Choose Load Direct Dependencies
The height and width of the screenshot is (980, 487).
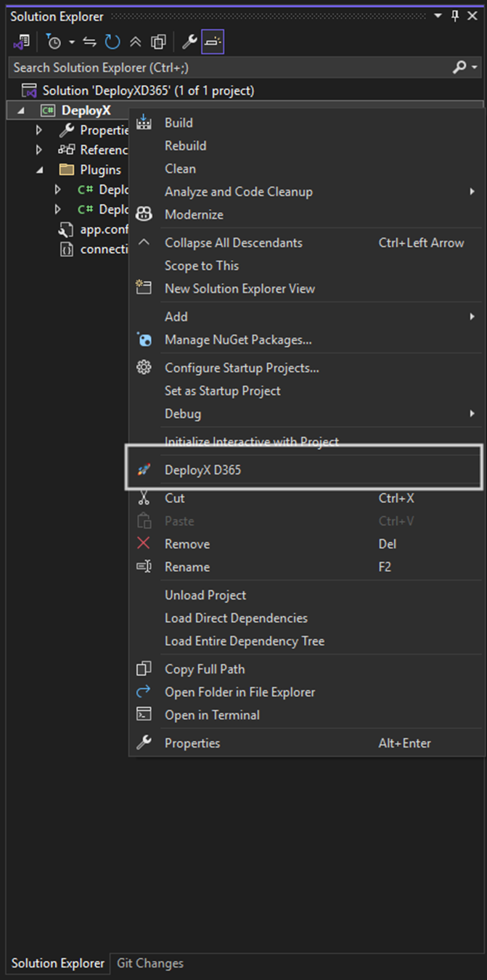pyautogui.click(x=236, y=618)
